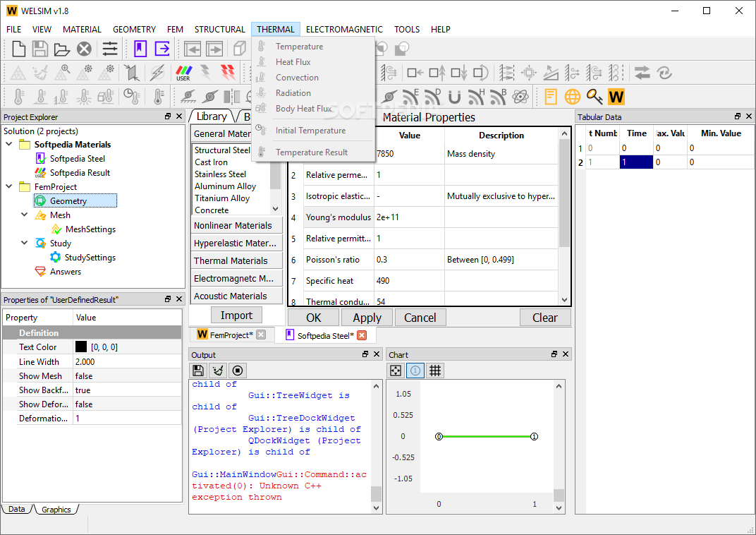Open the preferences sliders icon

pos(110,49)
